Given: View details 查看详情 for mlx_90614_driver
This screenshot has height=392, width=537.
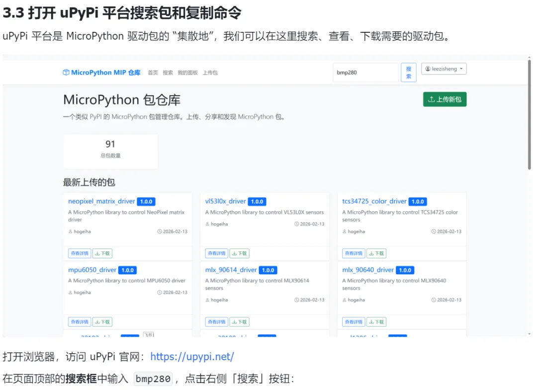Looking at the screenshot, I should pyautogui.click(x=216, y=322).
